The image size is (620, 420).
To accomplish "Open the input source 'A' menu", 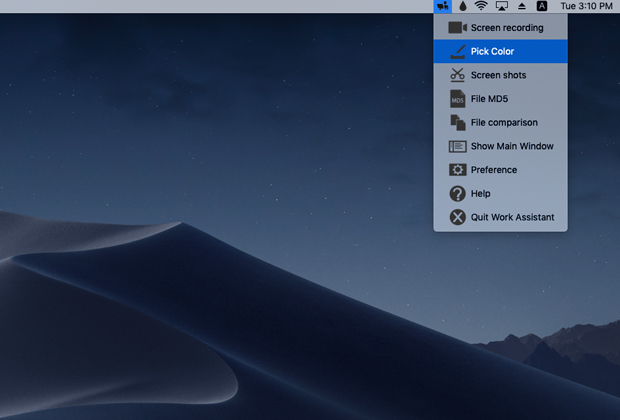I will pyautogui.click(x=542, y=6).
